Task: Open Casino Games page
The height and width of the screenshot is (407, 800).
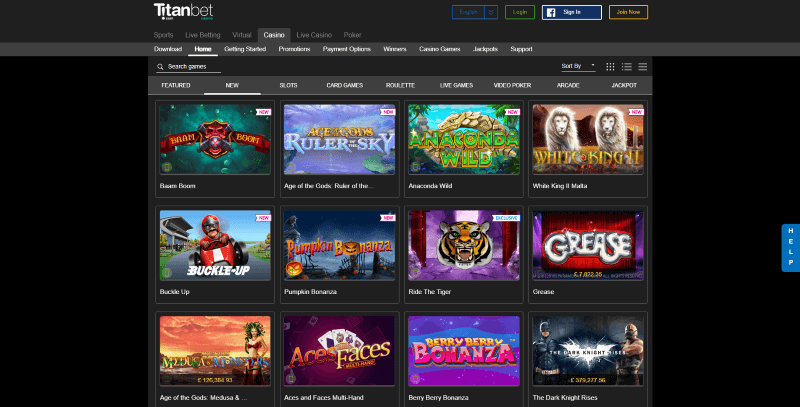Action: coord(439,49)
